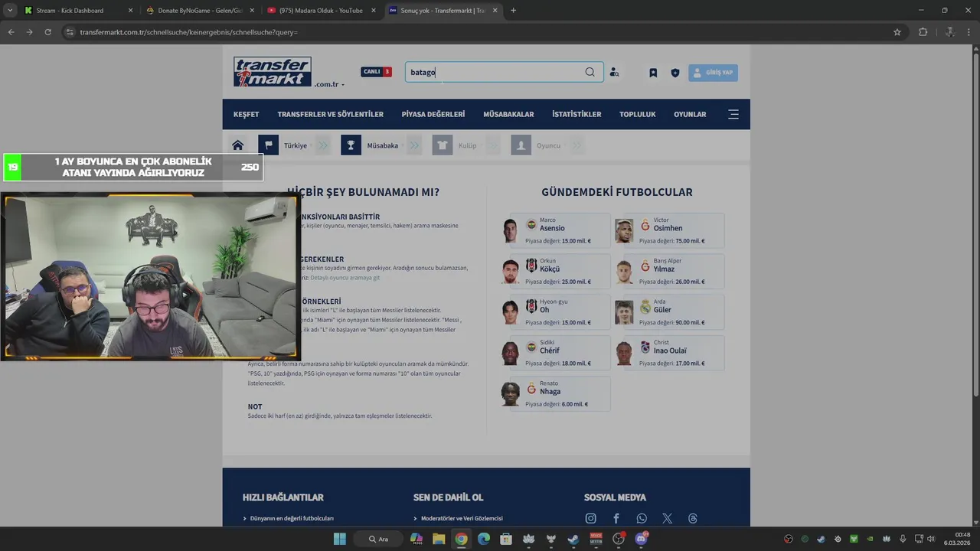Open Steam from the taskbar
The image size is (980, 551).
pyautogui.click(x=573, y=539)
